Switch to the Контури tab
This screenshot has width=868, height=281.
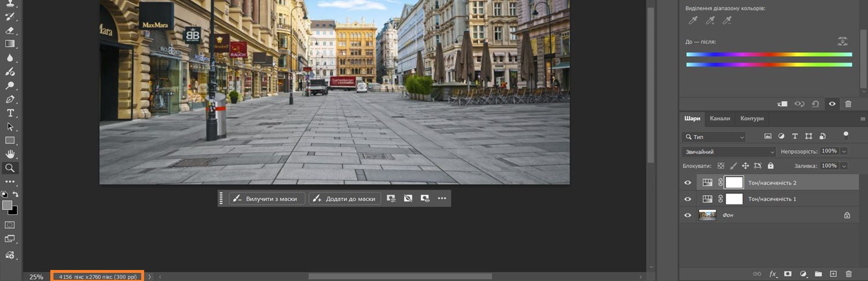(x=752, y=118)
